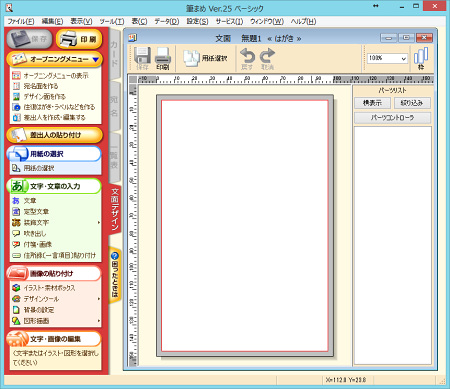Screen dimensions: 450x389
Task: Select デザインツール in the sidebar
Action: coord(36,299)
